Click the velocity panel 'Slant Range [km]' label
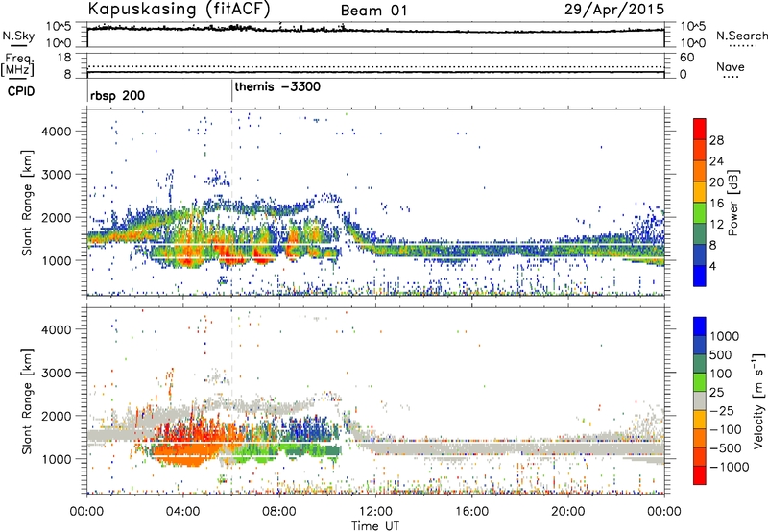Viewport: 768px width, 532px height. pyautogui.click(x=27, y=400)
